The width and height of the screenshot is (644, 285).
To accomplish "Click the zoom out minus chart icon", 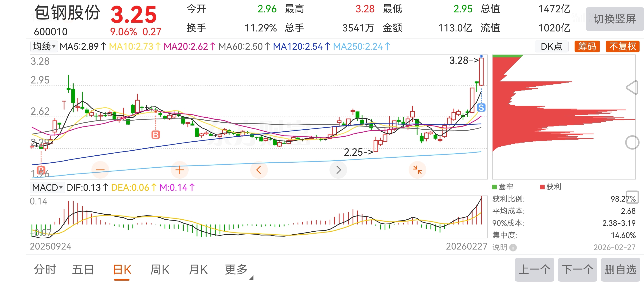I will tap(100, 170).
